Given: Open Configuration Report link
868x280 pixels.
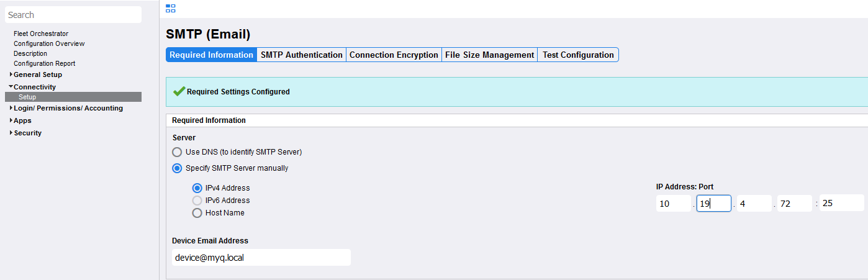Looking at the screenshot, I should pyautogui.click(x=44, y=63).
